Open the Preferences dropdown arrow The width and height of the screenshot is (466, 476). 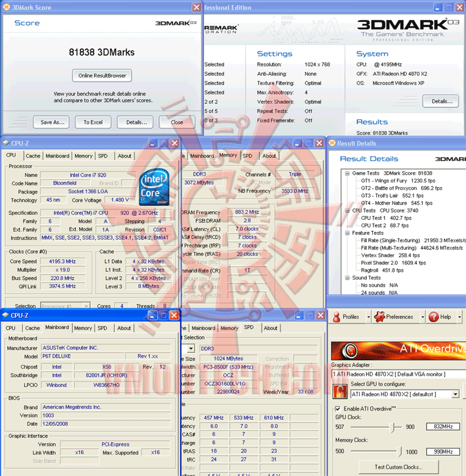point(422,317)
